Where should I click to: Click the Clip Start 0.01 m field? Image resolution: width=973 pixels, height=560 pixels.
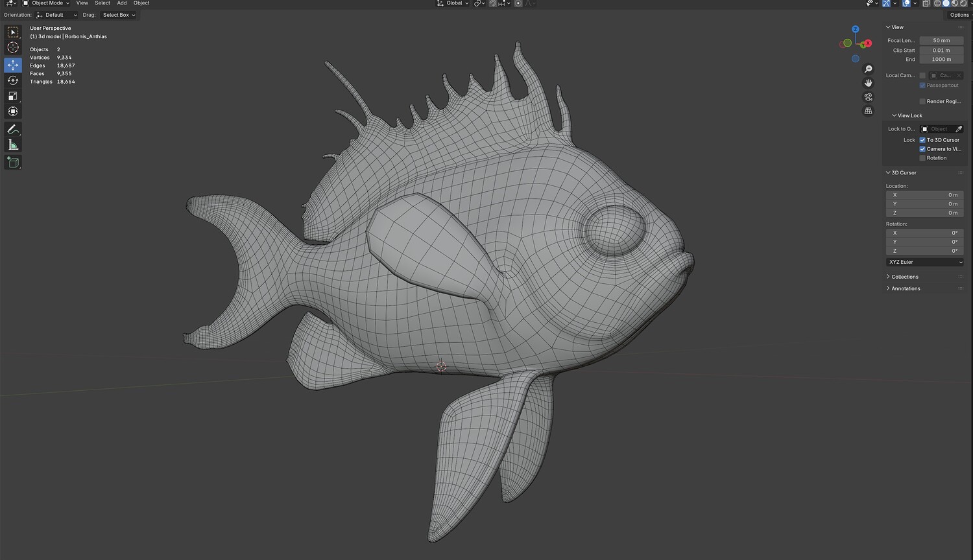point(941,51)
